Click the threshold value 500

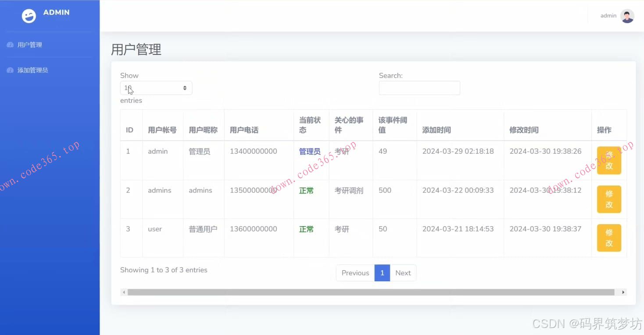[x=385, y=190]
